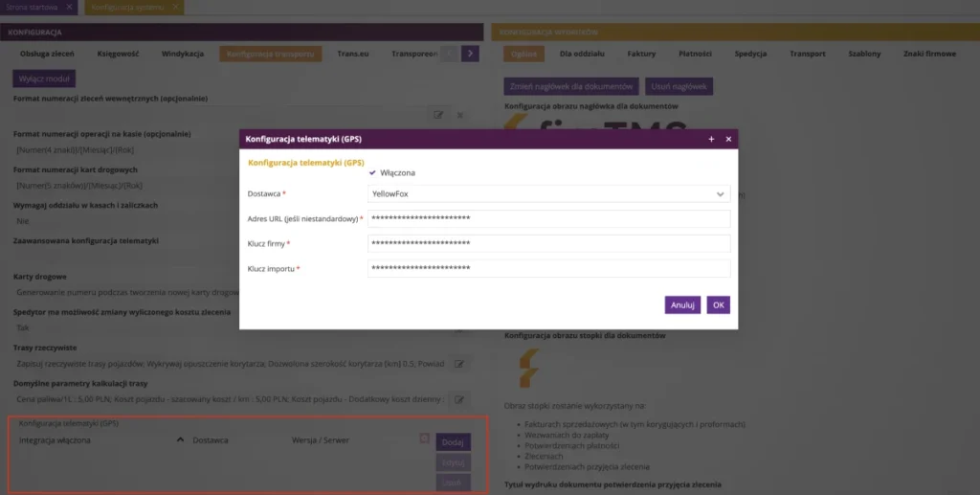This screenshot has height=495, width=980.
Task: Click the Potwierdzeniach przyjęcia zlecenia bullet item
Action: [x=587, y=467]
